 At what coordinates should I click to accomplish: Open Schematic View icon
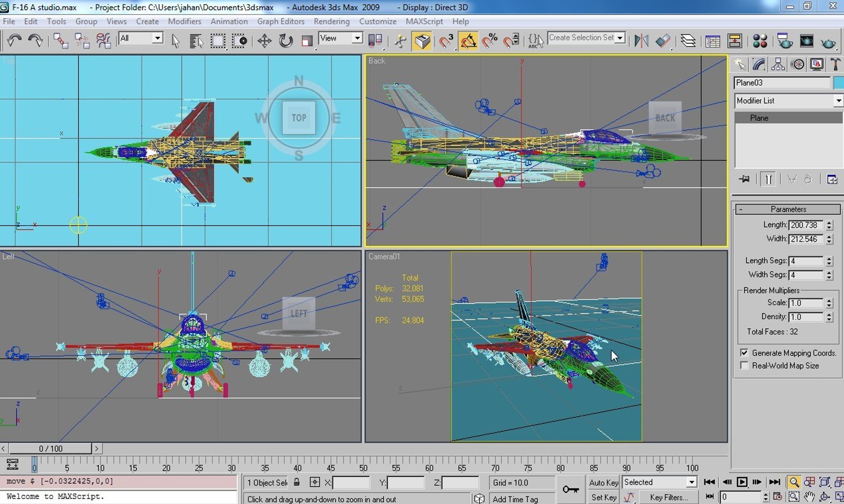735,41
